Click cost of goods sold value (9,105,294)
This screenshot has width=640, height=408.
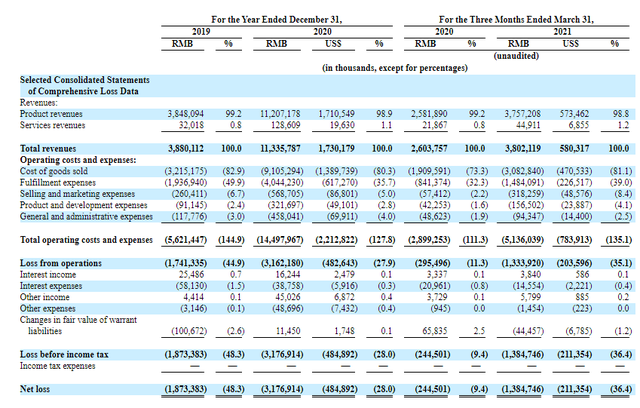(282, 171)
